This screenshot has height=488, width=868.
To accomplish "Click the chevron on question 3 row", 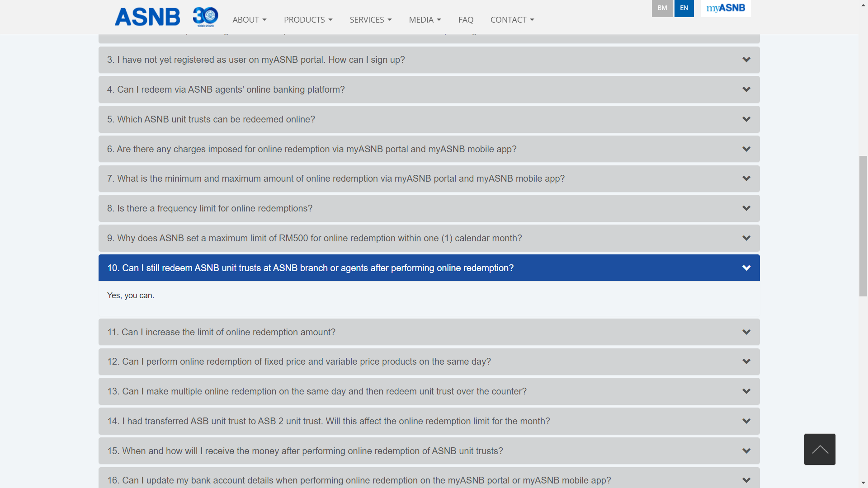I will [x=746, y=60].
